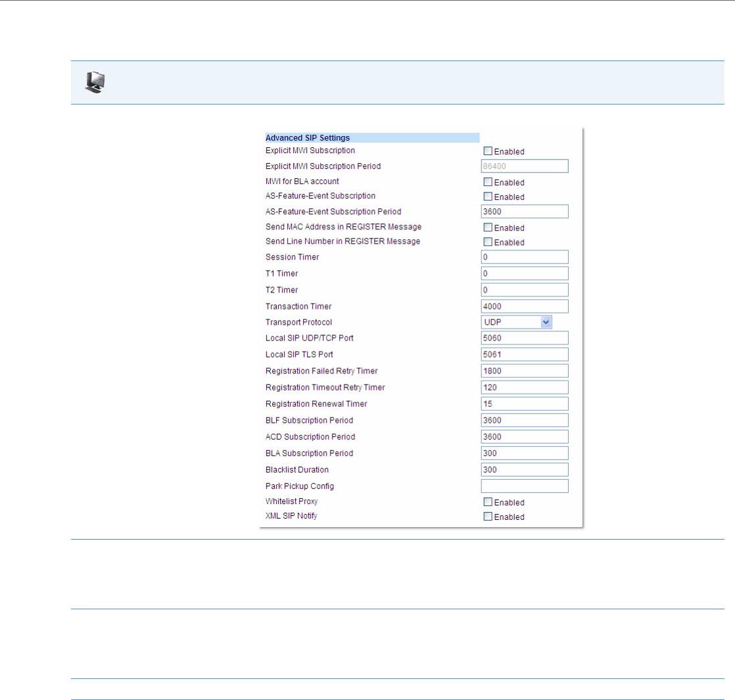Tick AS-Feature-Event Subscription checkbox
735x700 pixels.
point(488,197)
